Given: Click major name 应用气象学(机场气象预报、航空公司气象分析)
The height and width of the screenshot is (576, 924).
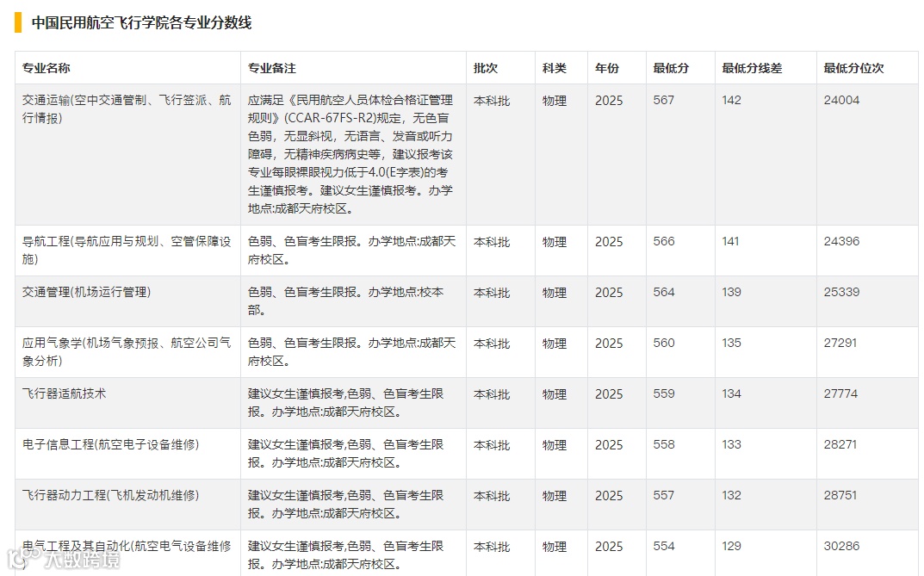Looking at the screenshot, I should 127,351.
